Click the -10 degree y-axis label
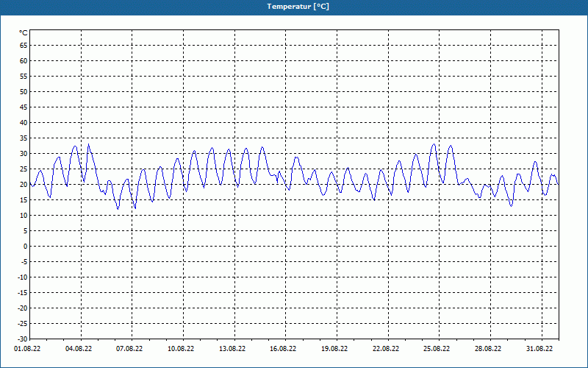 pos(22,277)
